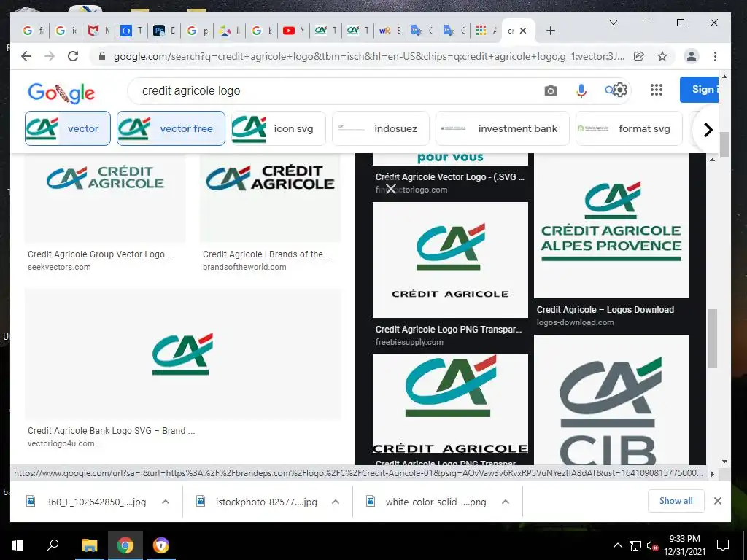Select the 'format svg' filter chip
The image size is (747, 560).
629,128
